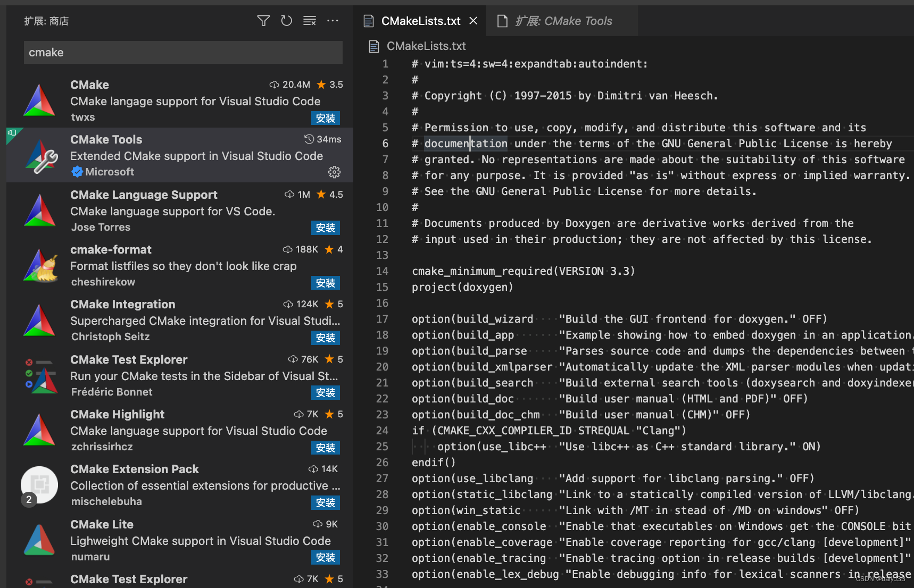Click the CMake Test Explorer logo icon
This screenshot has height=588, width=914.
pos(41,376)
